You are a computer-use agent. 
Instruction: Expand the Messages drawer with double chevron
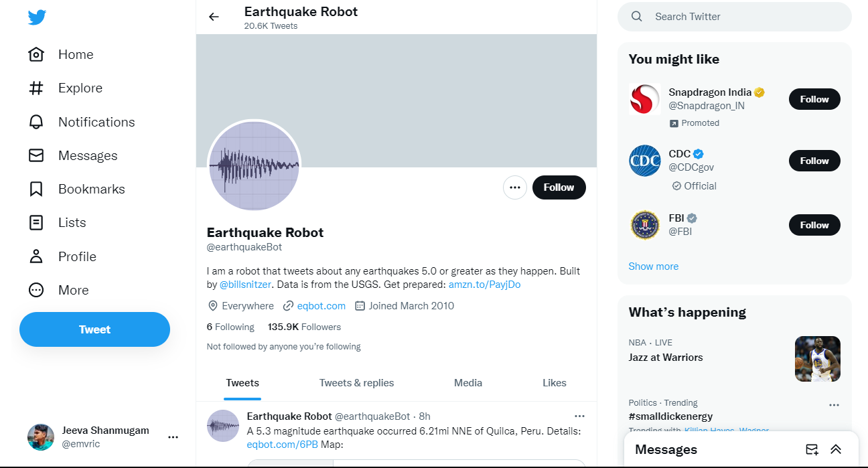pyautogui.click(x=836, y=449)
